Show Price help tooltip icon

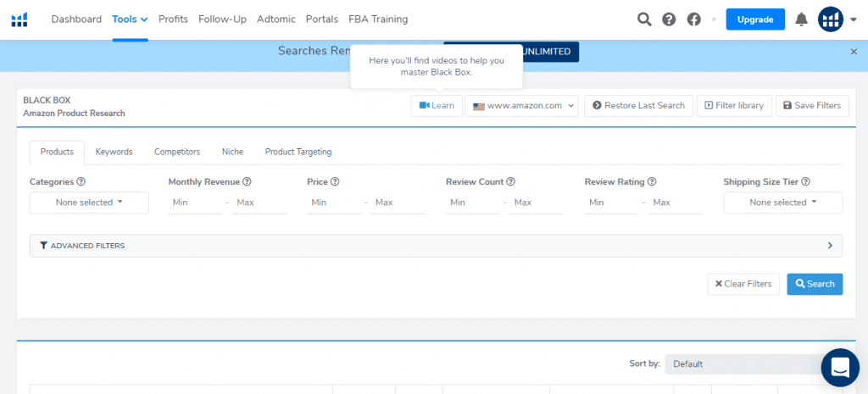[x=334, y=181]
